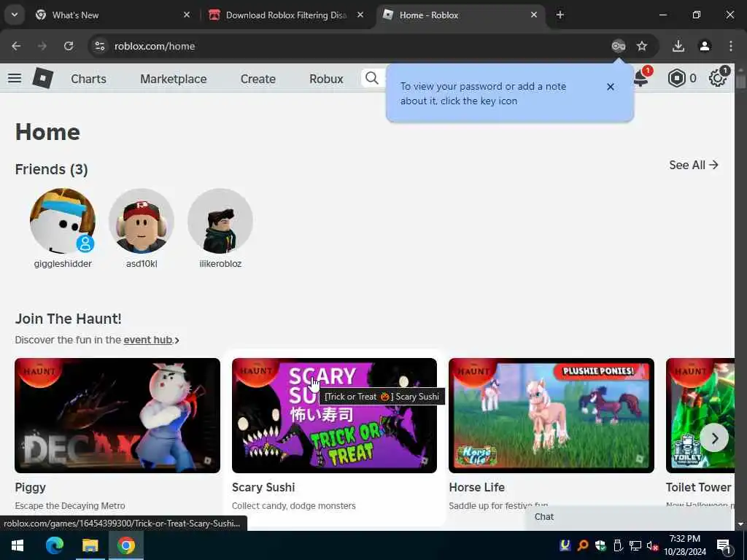747x560 pixels.
Task: Open the Robux menu item
Action: (326, 79)
